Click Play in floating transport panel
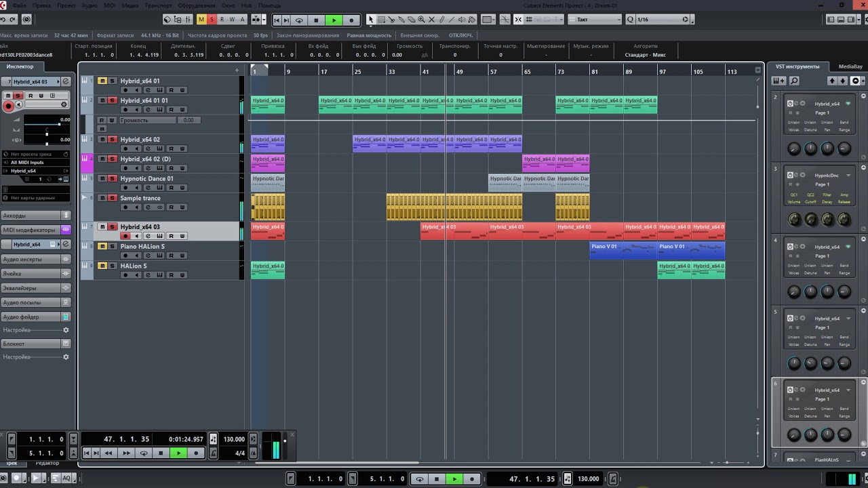 pos(178,453)
